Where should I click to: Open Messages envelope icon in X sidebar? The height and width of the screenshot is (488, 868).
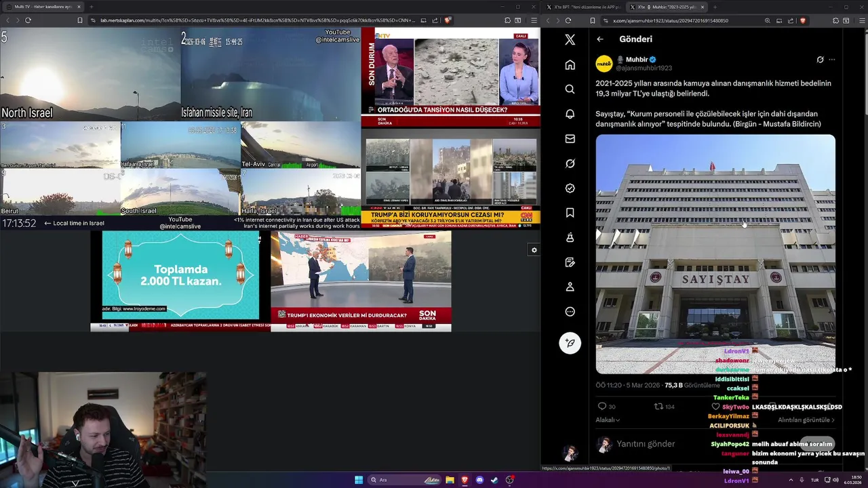tap(570, 139)
